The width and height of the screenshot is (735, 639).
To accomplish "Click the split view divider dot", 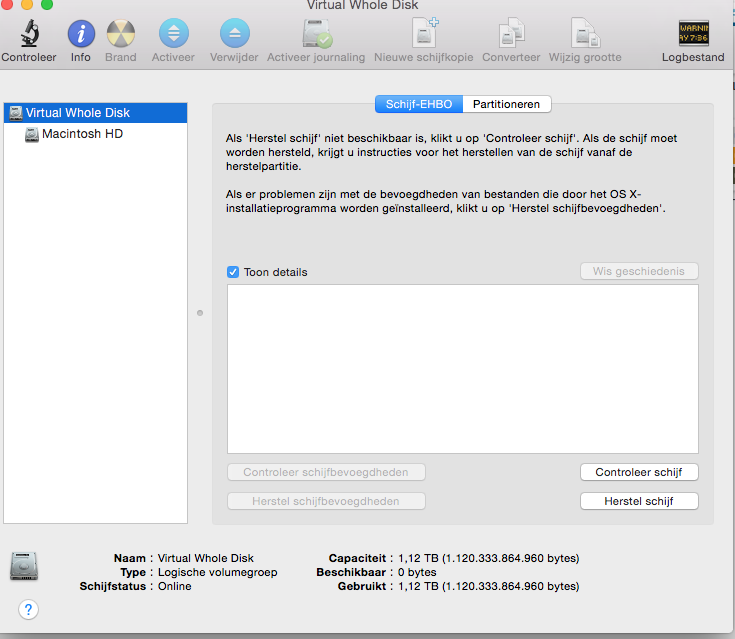I will [200, 313].
